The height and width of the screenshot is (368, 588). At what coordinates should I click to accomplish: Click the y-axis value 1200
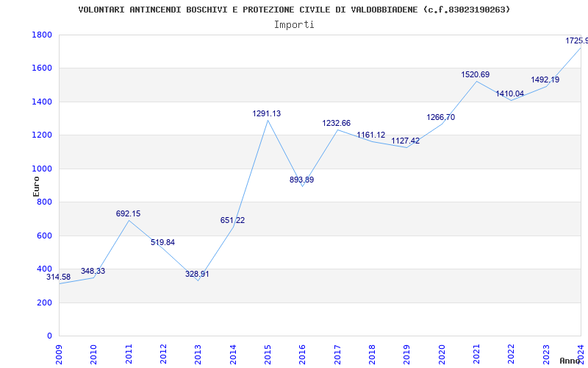pos(42,135)
